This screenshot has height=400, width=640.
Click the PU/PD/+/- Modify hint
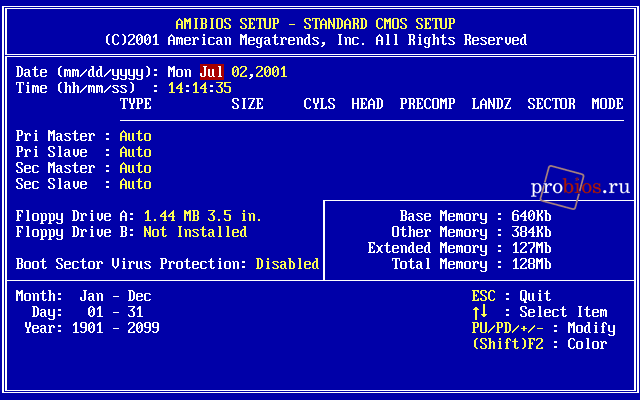coord(544,328)
